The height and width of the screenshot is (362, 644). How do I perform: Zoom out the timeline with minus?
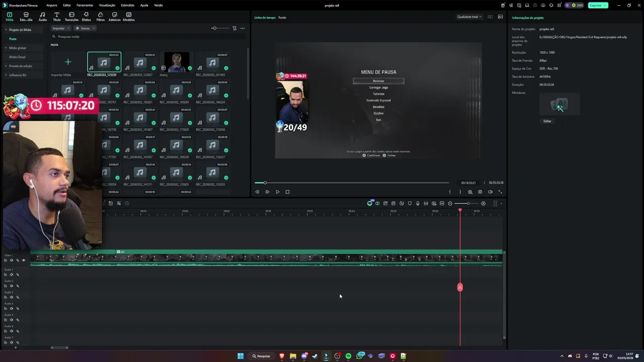coord(450,203)
